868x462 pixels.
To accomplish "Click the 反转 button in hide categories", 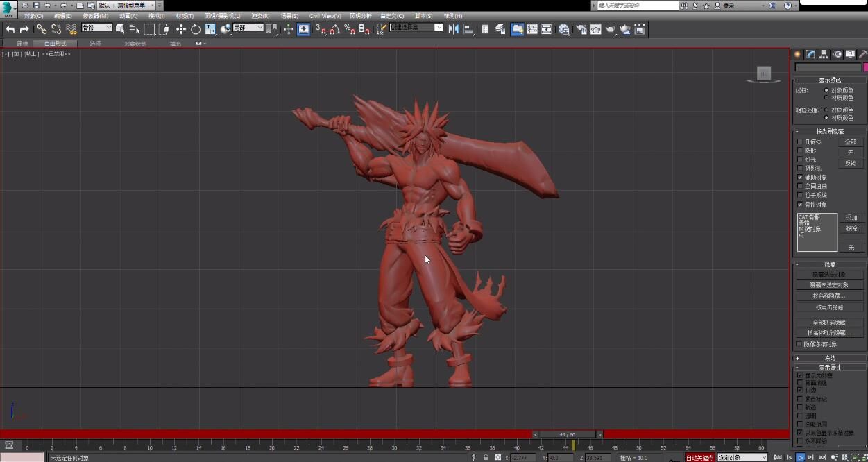I will click(x=851, y=164).
